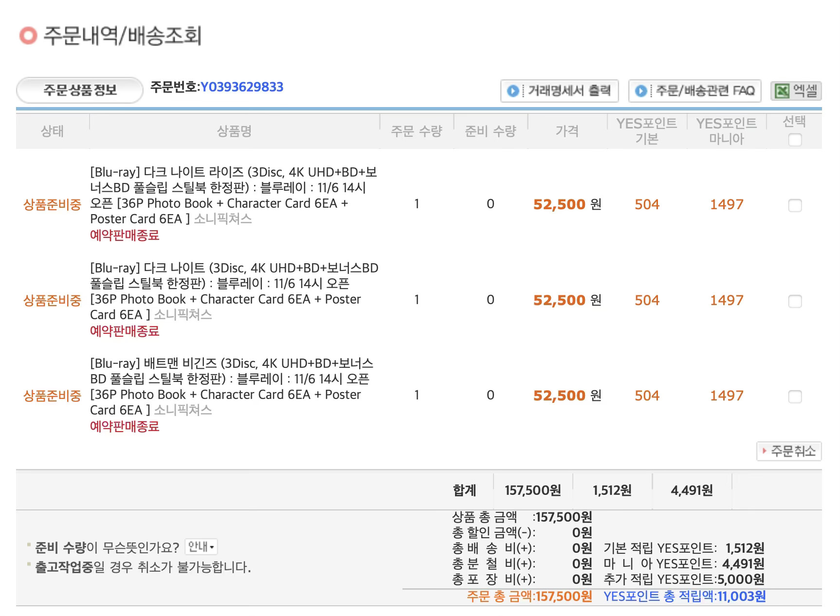840x616 pixels.
Task: Tick the checkbox for 배트맨 비긴즈 item
Action: click(x=794, y=397)
